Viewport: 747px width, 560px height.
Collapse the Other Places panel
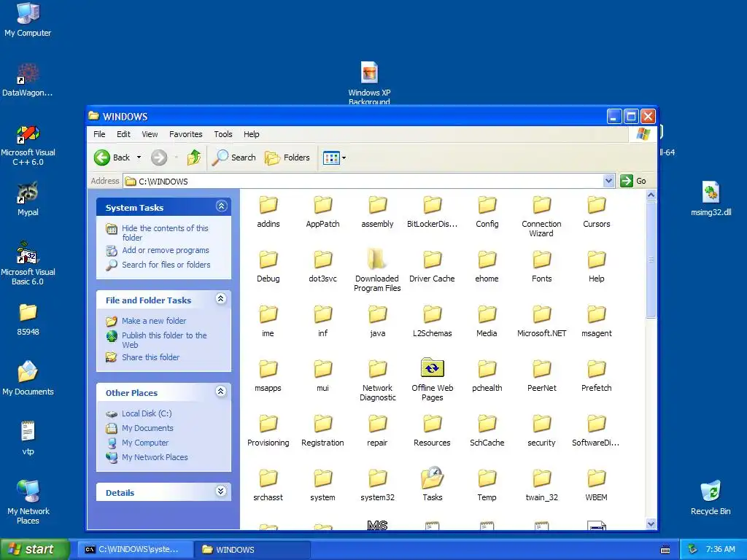221,392
